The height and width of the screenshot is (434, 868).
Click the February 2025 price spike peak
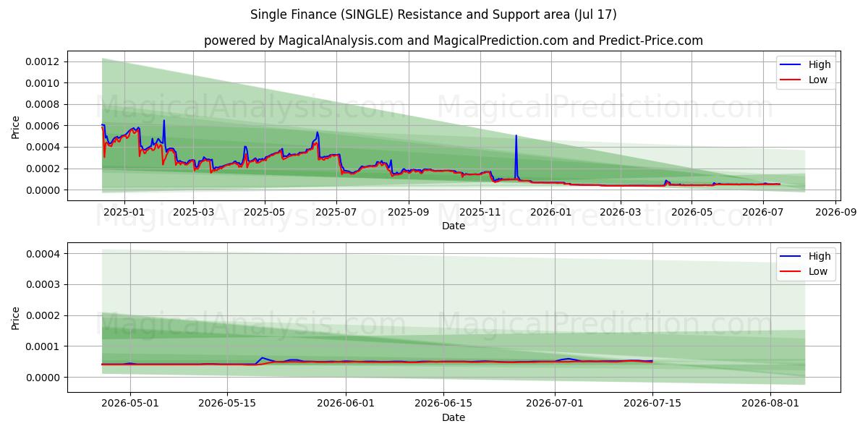(x=164, y=120)
